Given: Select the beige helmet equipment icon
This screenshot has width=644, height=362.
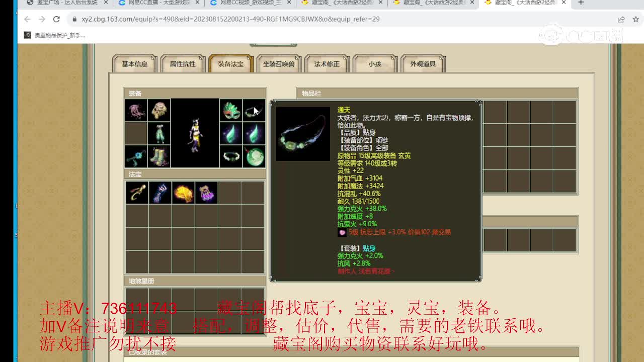Looking at the screenshot, I should pyautogui.click(x=159, y=110).
